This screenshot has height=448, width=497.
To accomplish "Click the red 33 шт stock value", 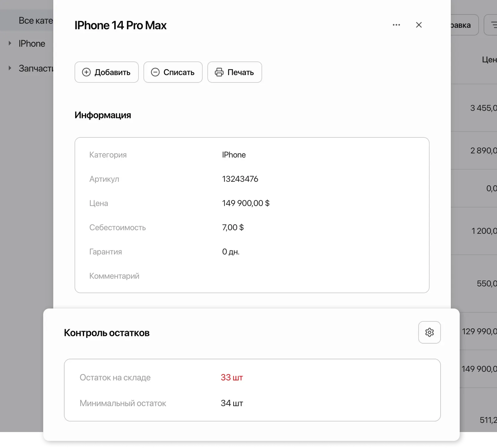I will click(232, 377).
